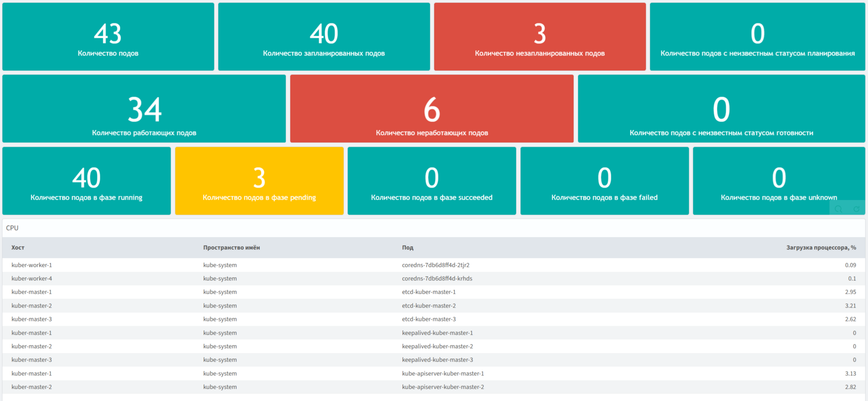Click the refresh icon on unknown-phase tile
868x401 pixels.
[856, 209]
